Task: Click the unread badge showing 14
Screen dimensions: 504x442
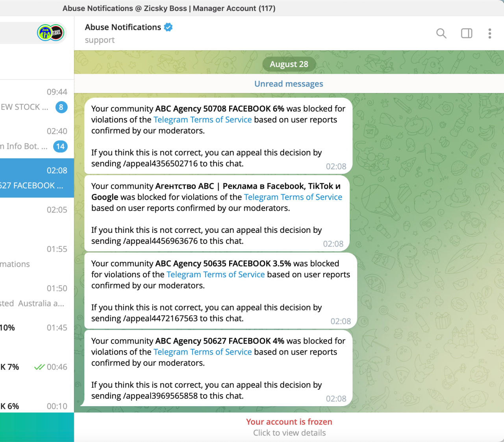Action: pyautogui.click(x=60, y=147)
